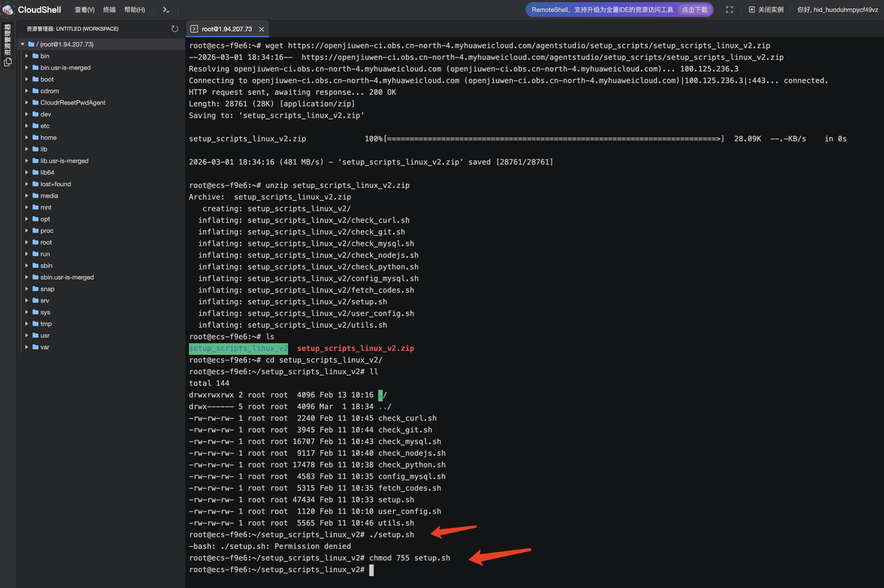Enter fullscreen mode via the fullscreen icon
The image size is (884, 588).
click(x=729, y=10)
